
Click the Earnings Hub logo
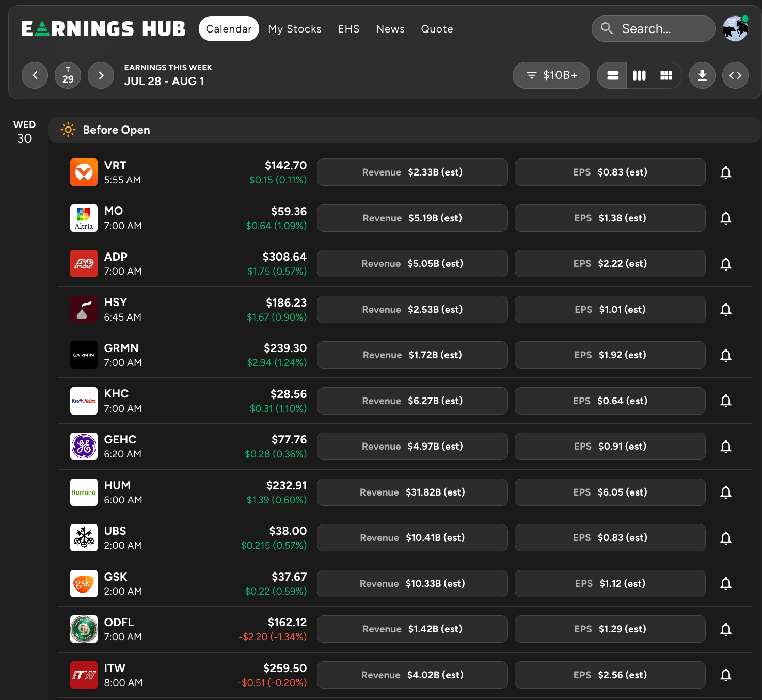point(103,29)
